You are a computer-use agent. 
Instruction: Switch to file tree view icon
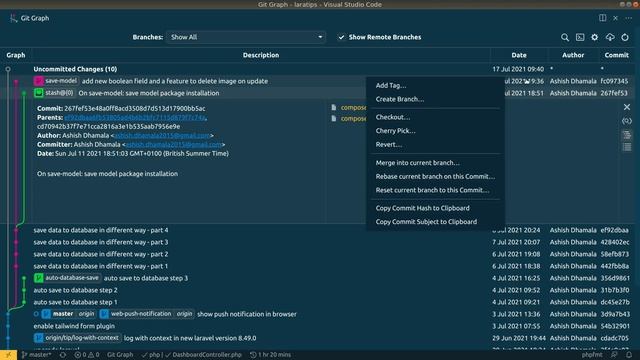627,135
